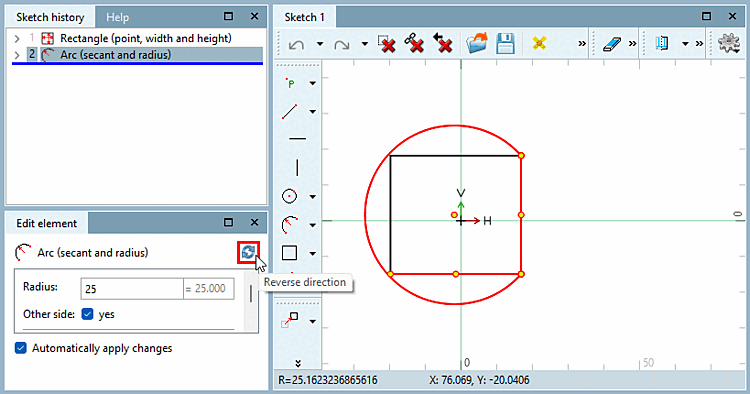The image size is (750, 394).
Task: Open the Line tool dropdown arrow
Action: pyautogui.click(x=312, y=111)
